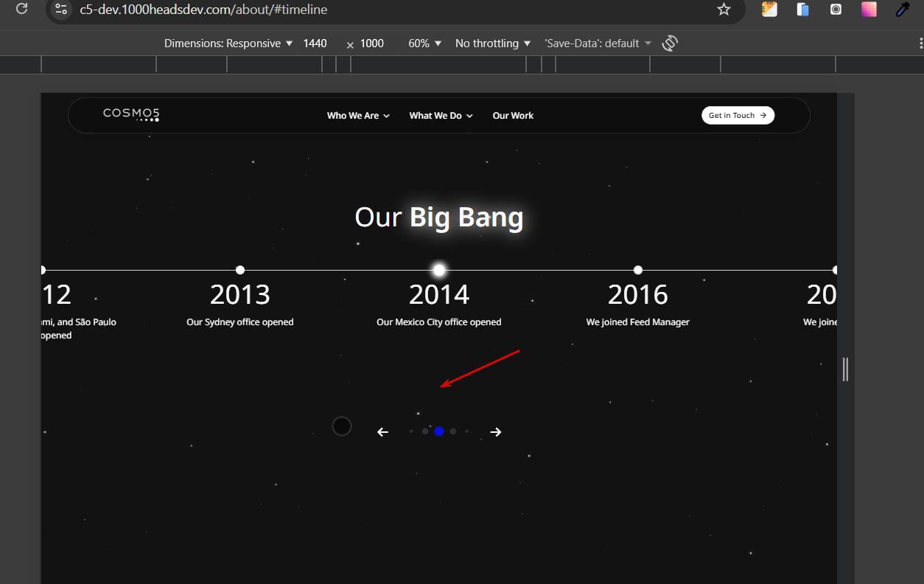
Task: Click the 2013 year heading
Action: coord(240,295)
